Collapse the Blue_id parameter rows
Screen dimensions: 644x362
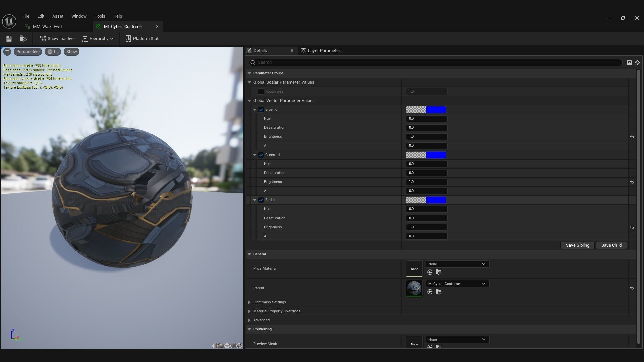coord(255,110)
